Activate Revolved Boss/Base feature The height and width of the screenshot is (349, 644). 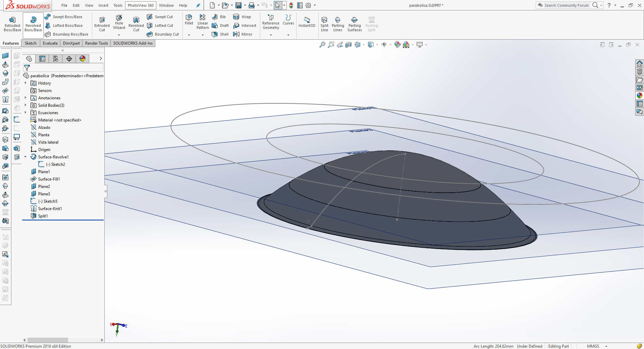(33, 24)
